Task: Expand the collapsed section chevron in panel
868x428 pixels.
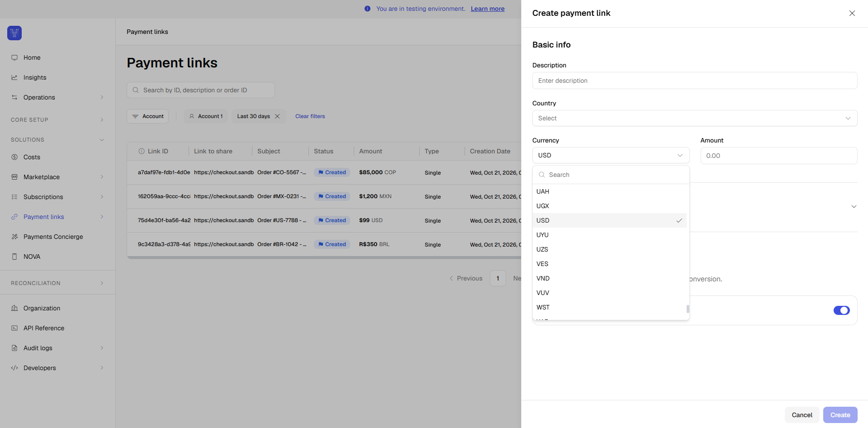Action: click(x=854, y=207)
